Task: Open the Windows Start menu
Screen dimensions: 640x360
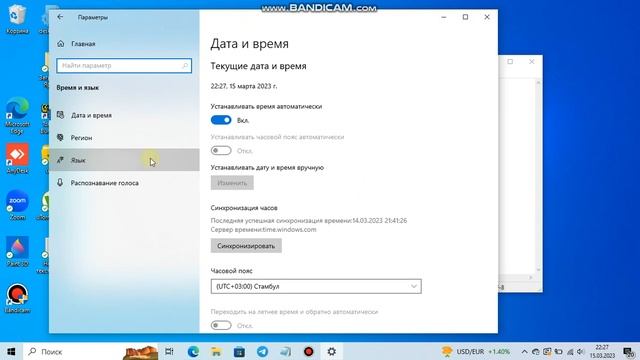Action: 11,351
